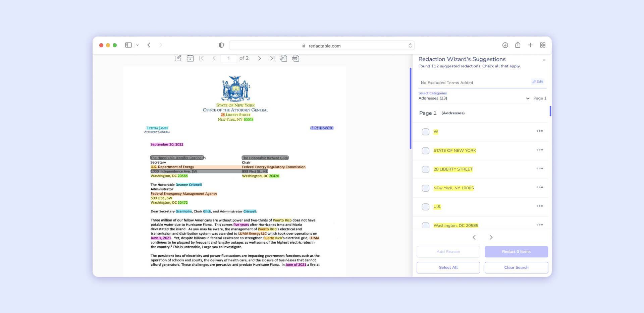Click Redact 0 Items button

click(516, 252)
